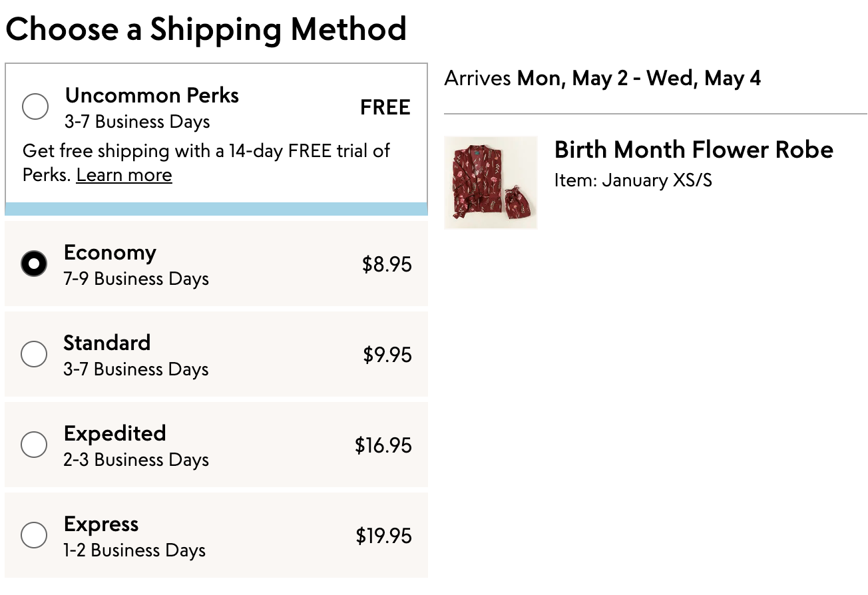Pick the Expedited shipping radio button
Image resolution: width=868 pixels, height=595 pixels.
[34, 445]
